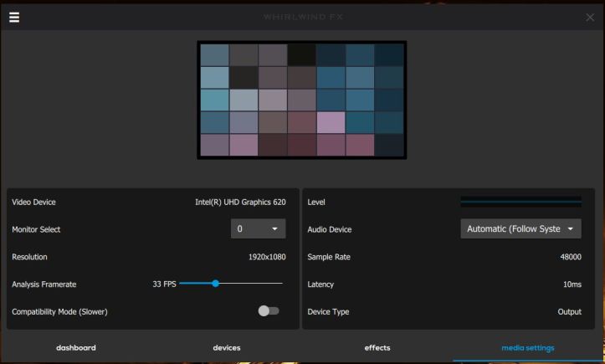
Task: Click the 33 FPS framerate label
Action: click(x=163, y=284)
